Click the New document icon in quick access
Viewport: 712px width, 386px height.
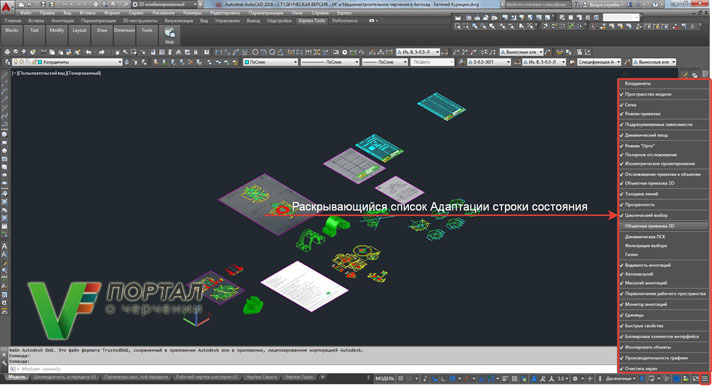point(21,4)
